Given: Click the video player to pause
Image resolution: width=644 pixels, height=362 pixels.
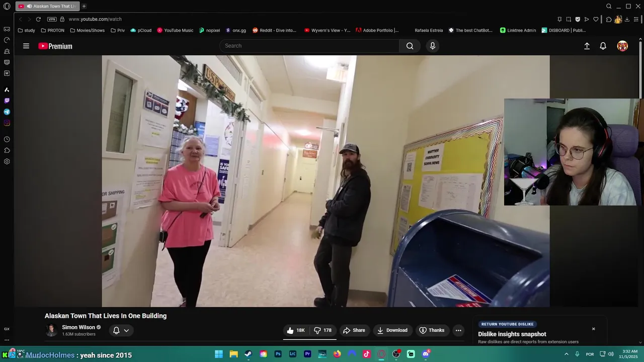Looking at the screenshot, I should 326,181.
